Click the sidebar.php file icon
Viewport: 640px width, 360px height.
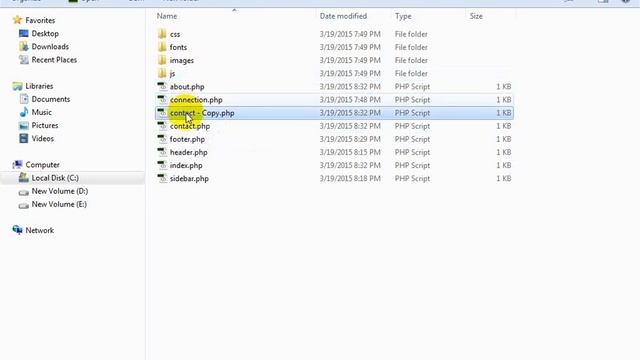[162, 178]
